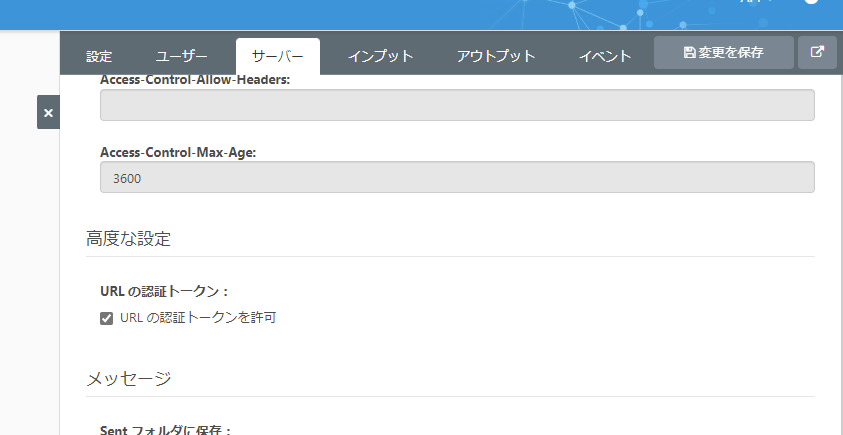843x435 pixels.
Task: Click the 変更を保存 button
Action: [x=724, y=53]
